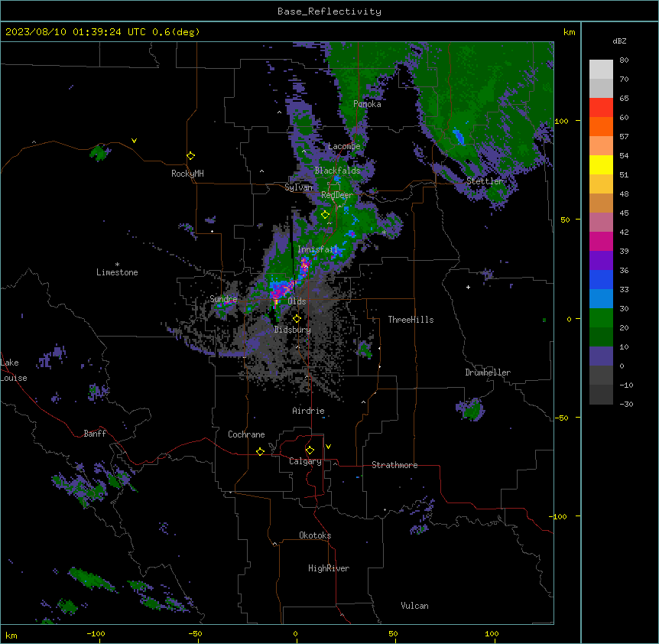Click the asterisk marker above Limestone

click(x=117, y=265)
